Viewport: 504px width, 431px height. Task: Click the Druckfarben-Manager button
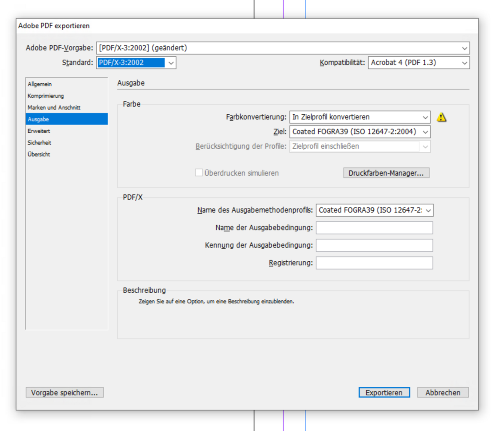(x=386, y=173)
